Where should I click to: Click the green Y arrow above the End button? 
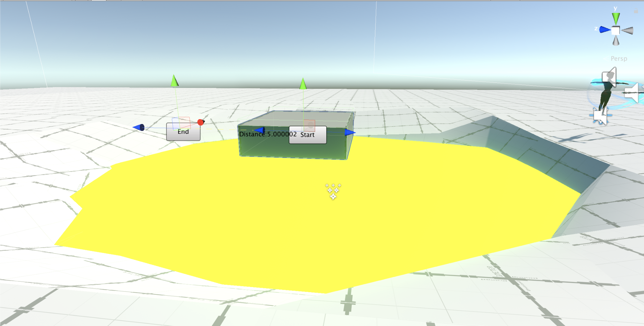174,81
